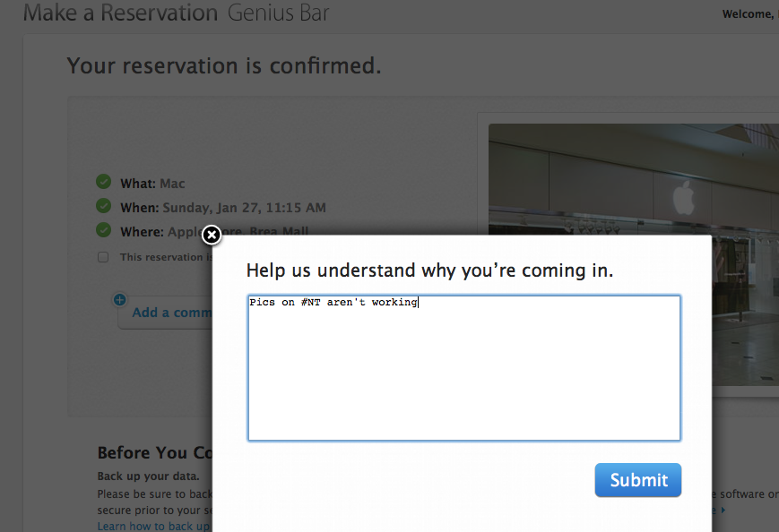The width and height of the screenshot is (779, 532).
Task: Toggle the 'This reservation is' checkbox
Action: coord(103,257)
